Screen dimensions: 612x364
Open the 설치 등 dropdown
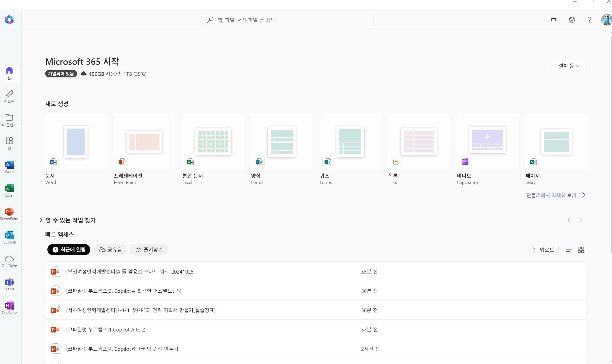pos(568,66)
